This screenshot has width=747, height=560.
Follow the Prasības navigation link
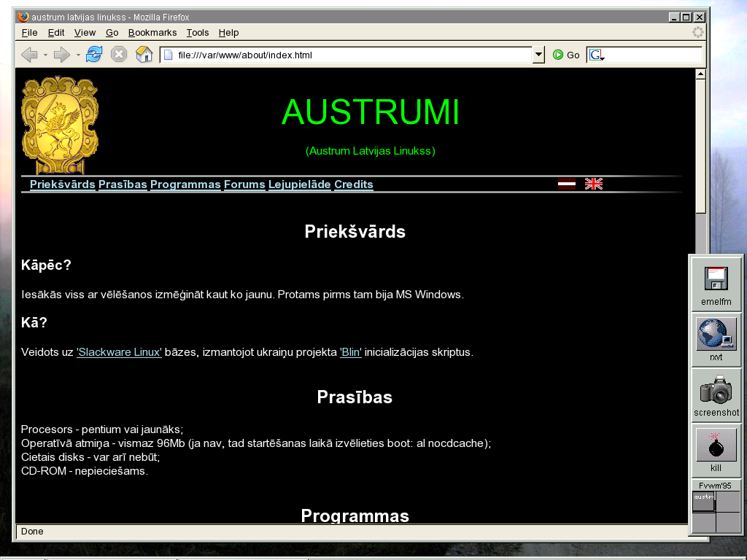click(123, 184)
